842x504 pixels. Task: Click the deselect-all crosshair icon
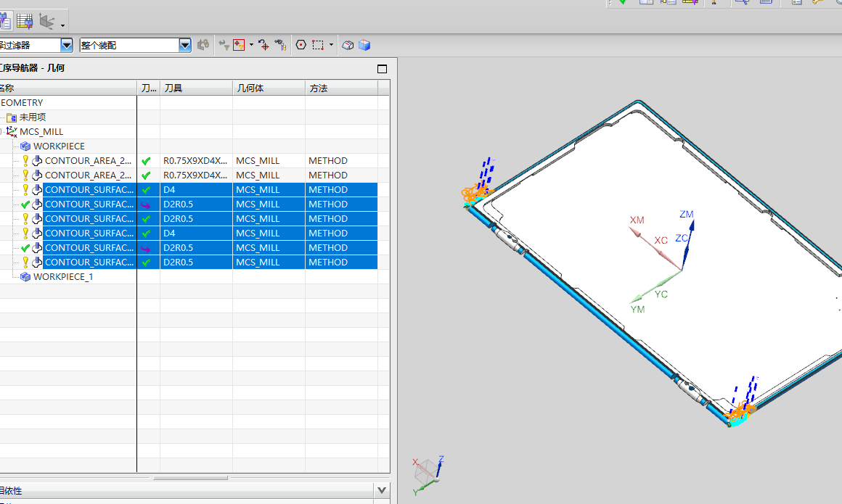(x=263, y=45)
